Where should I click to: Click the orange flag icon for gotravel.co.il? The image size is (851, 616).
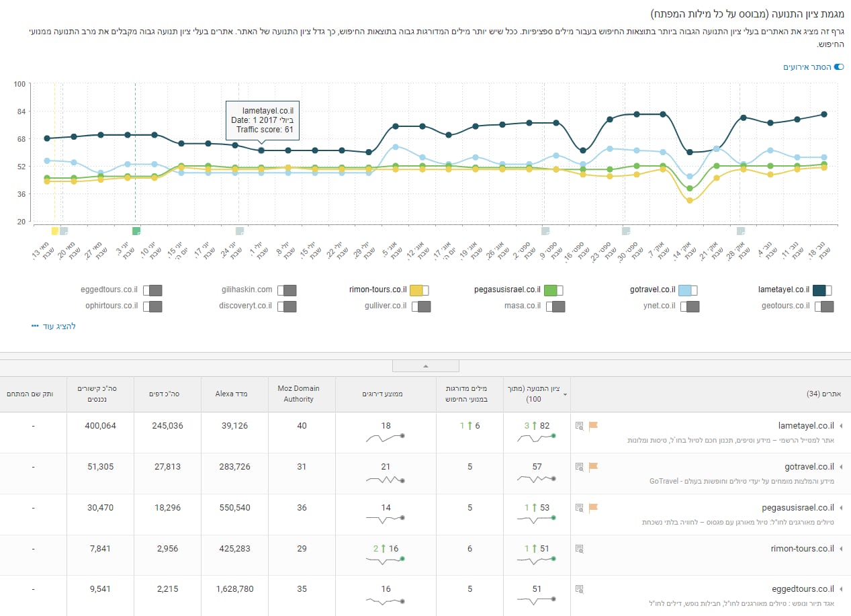[x=593, y=467]
